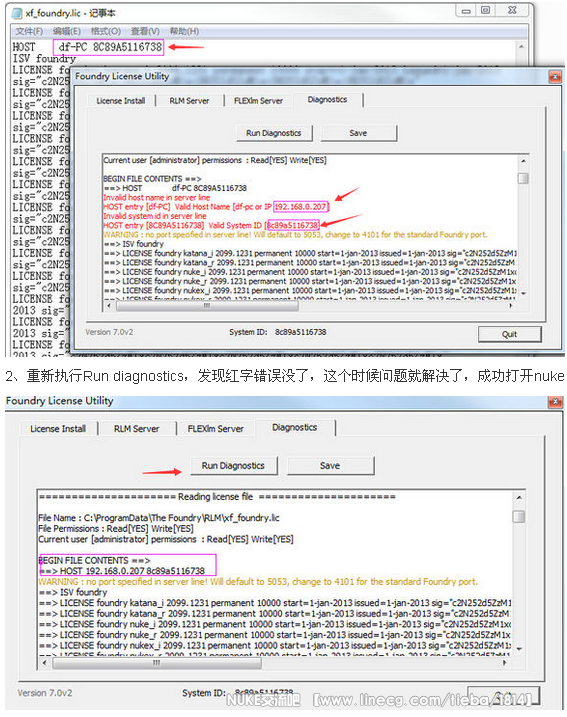The height and width of the screenshot is (717, 567).
Task: Click left scroll arrow of lower diagnostics output
Action: click(x=44, y=663)
